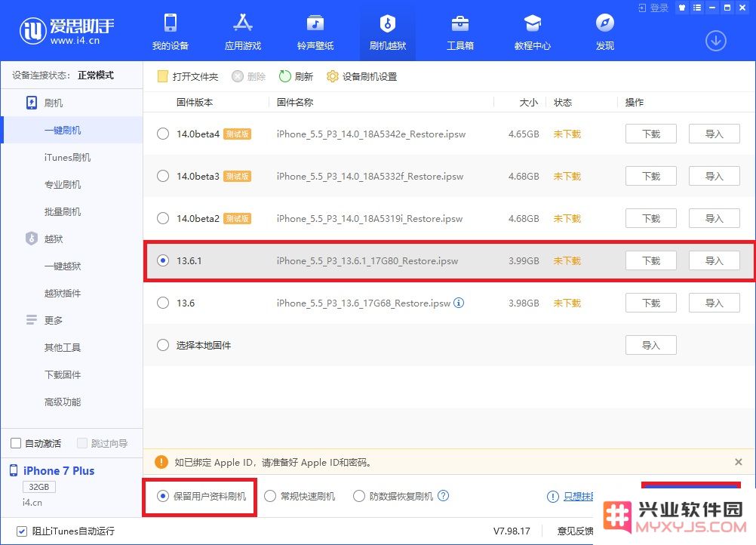The image size is (756, 545).
Task: Download 13.6 firmware with 下载 button
Action: (651, 303)
